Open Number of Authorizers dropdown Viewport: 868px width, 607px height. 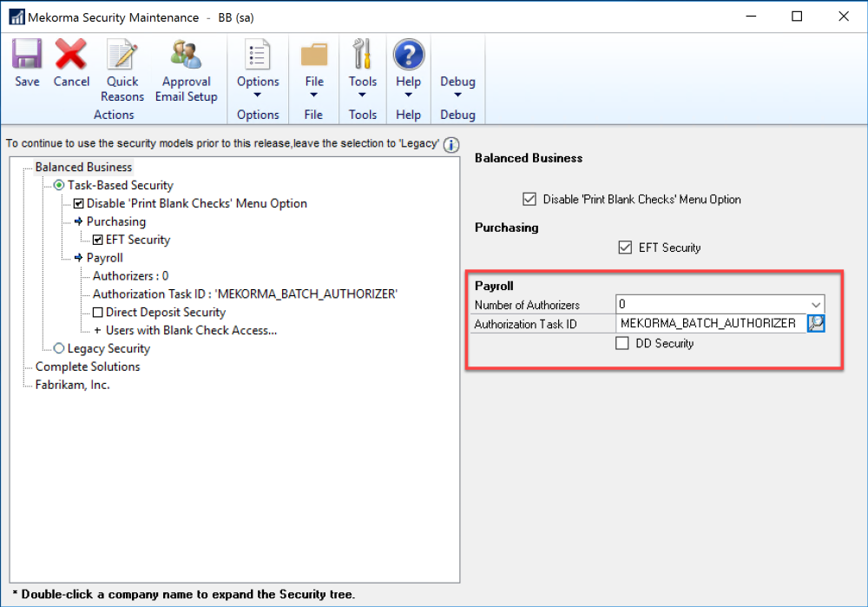tap(815, 305)
